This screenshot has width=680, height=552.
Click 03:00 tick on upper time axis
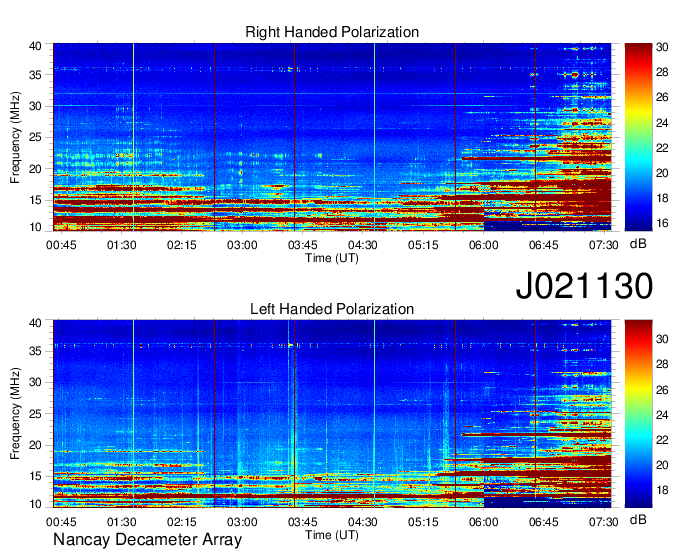242,245
